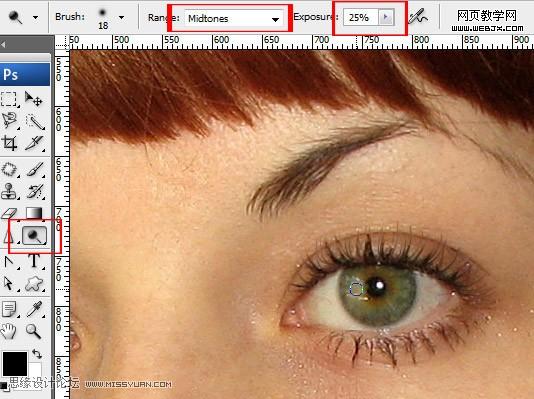The image size is (534, 399).
Task: Select the Hand tool
Action: 9,331
